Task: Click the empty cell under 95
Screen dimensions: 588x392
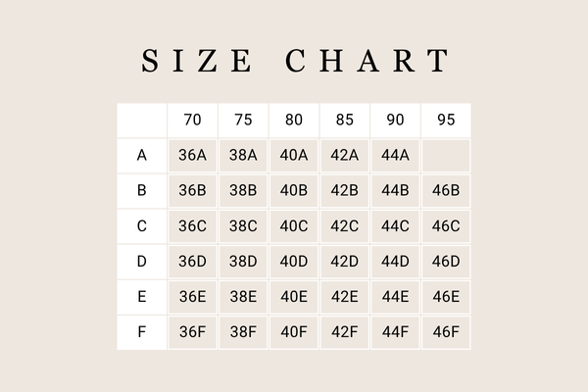Action: (x=446, y=155)
